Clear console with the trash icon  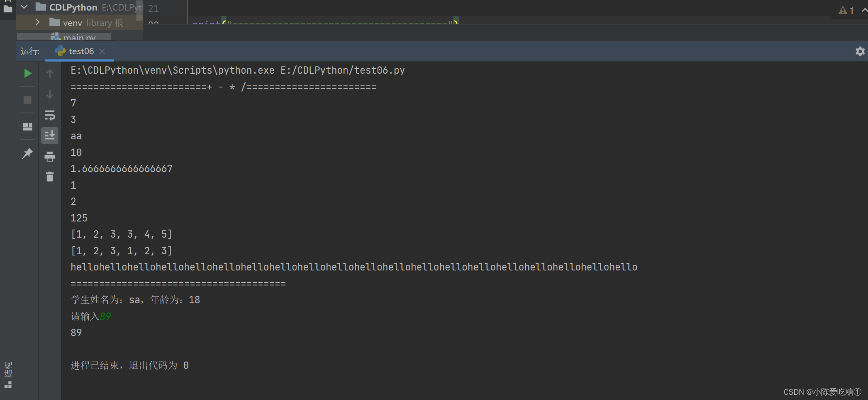coord(50,177)
